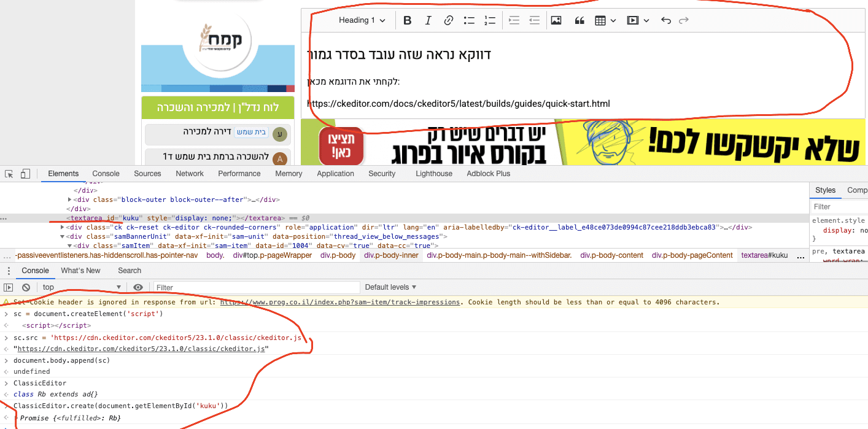Toggle bold formatting in the editor toolbar

pos(407,20)
